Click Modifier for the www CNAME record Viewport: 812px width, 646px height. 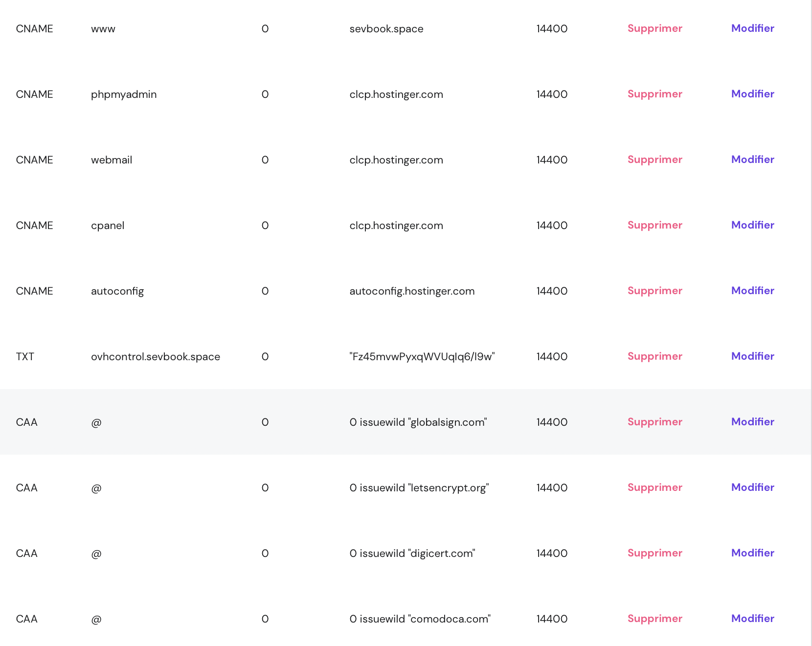[752, 28]
